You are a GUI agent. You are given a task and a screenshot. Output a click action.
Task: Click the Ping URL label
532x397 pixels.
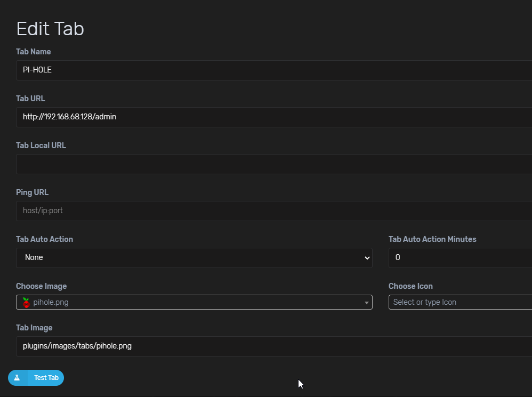[32, 192]
